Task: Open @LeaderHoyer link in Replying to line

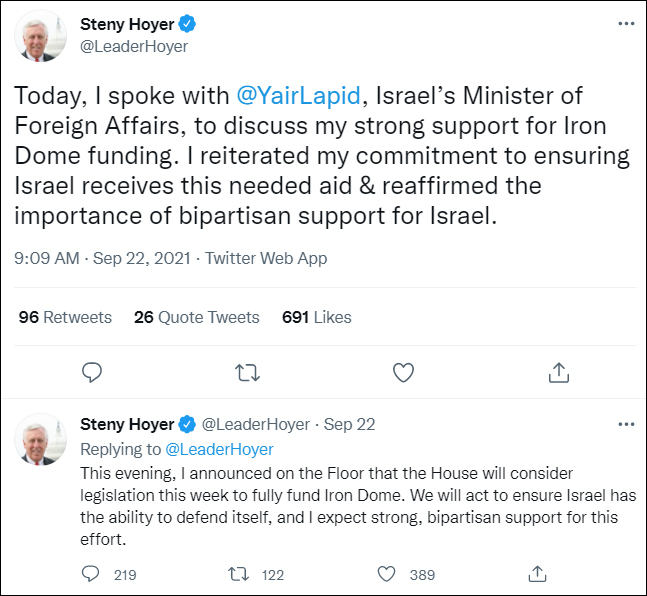Action: [219, 450]
